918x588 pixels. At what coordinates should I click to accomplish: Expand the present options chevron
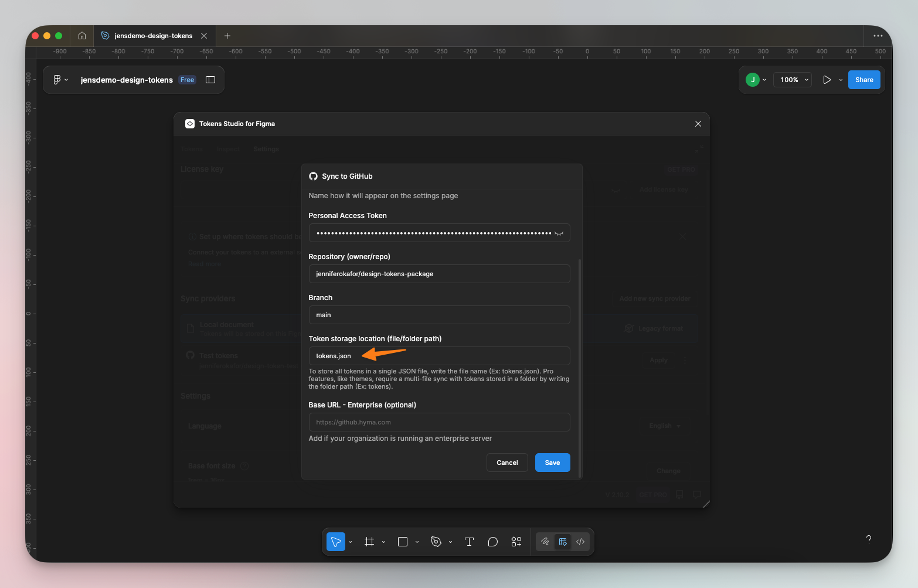tap(841, 80)
